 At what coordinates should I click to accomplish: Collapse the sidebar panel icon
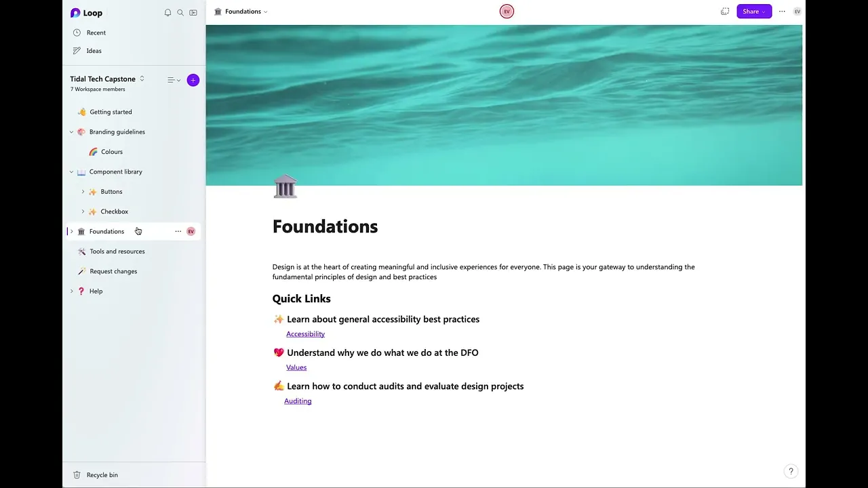pyautogui.click(x=193, y=12)
